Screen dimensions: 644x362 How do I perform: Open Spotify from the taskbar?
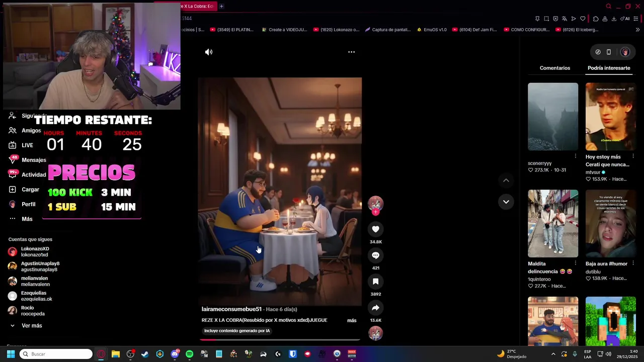click(x=189, y=354)
